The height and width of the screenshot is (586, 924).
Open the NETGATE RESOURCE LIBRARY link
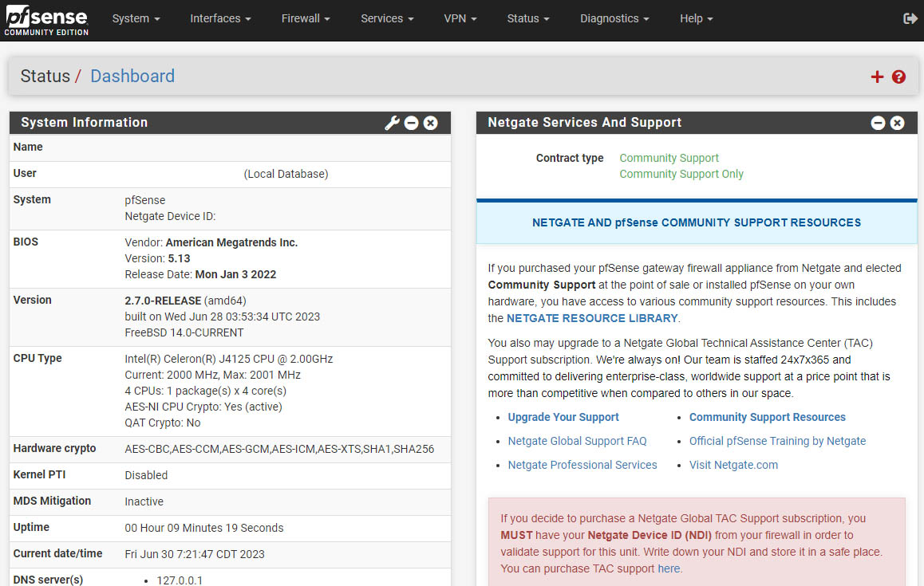click(591, 318)
